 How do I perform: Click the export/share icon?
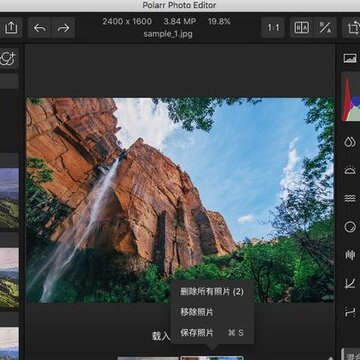pyautogui.click(x=11, y=28)
